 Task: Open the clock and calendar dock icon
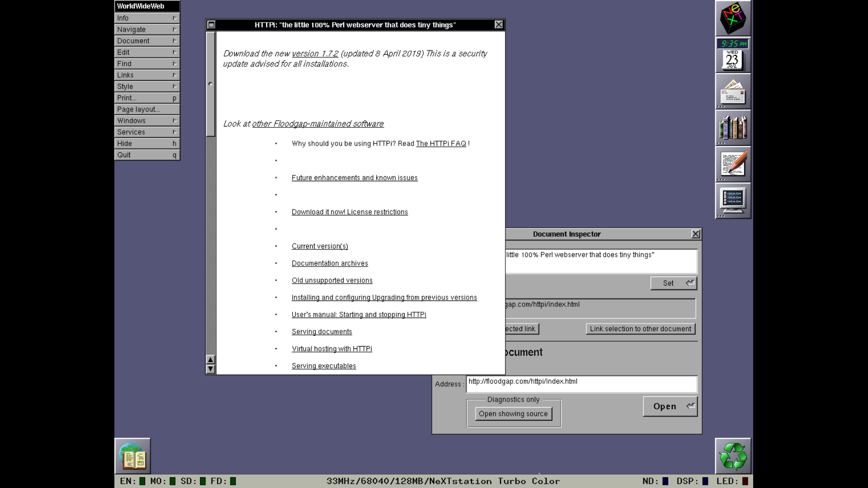(733, 55)
